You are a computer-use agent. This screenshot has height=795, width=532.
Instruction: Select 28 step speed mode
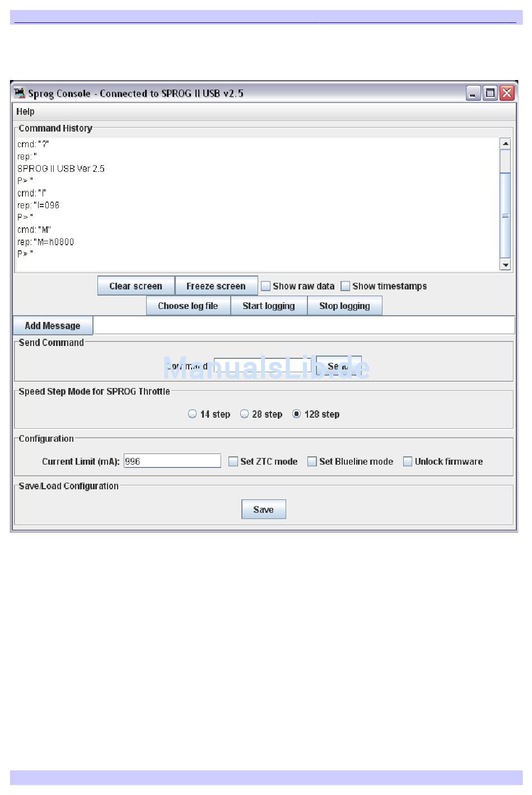coord(245,414)
